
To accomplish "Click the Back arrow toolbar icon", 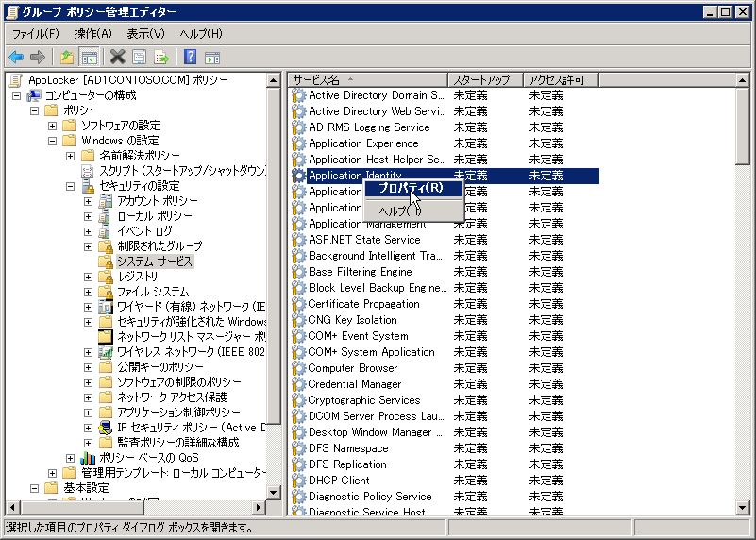I will (x=16, y=58).
